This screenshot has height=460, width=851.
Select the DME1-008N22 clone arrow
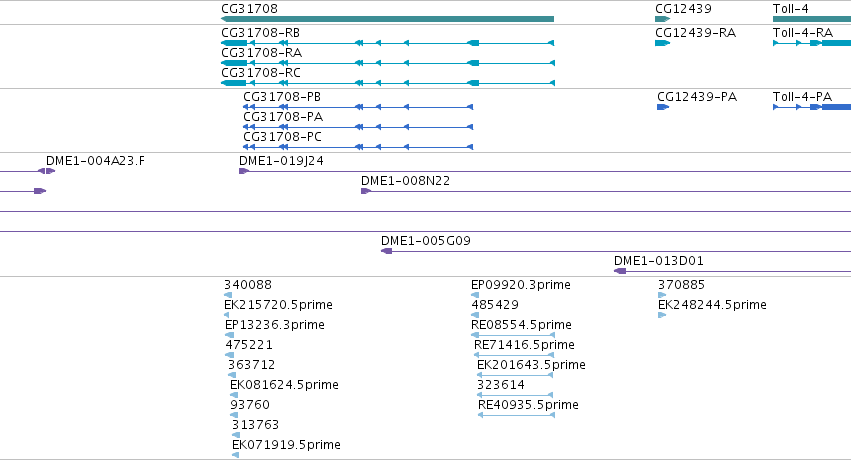tap(366, 191)
